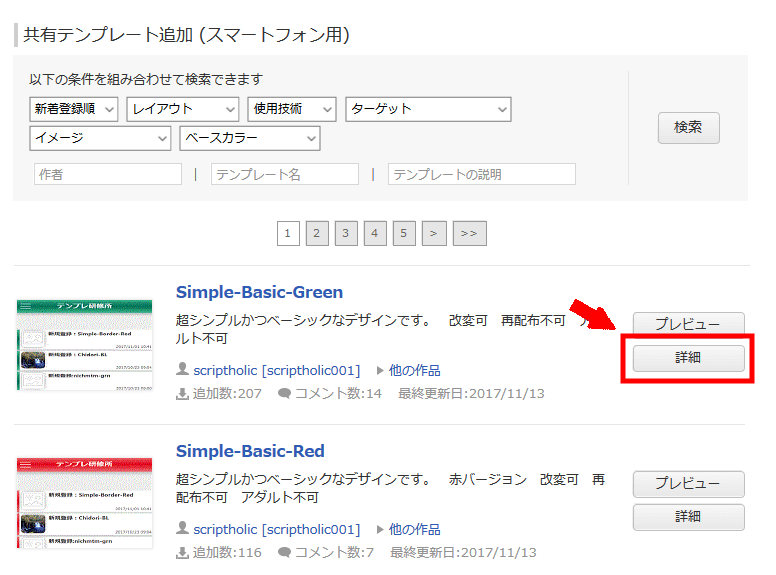Open the イメージ dropdown
776x575 pixels.
(x=100, y=139)
